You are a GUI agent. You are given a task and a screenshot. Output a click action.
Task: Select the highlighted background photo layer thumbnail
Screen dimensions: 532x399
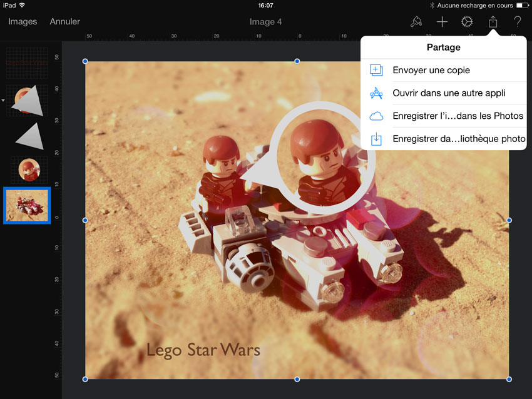click(x=27, y=205)
